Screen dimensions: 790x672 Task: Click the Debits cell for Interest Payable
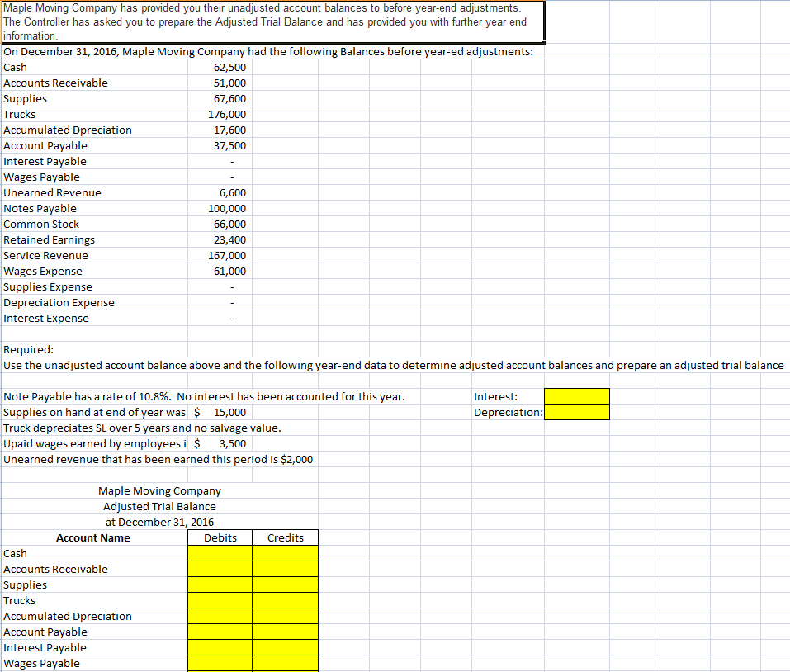220,646
